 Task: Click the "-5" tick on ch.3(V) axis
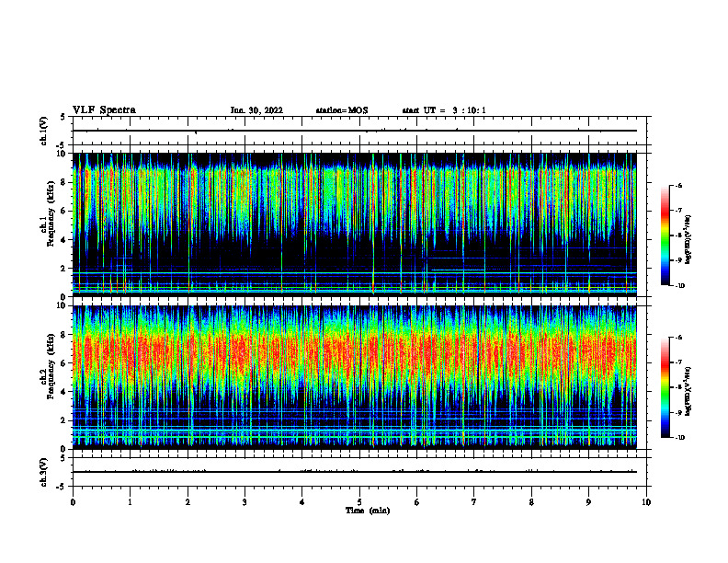pyautogui.click(x=62, y=487)
